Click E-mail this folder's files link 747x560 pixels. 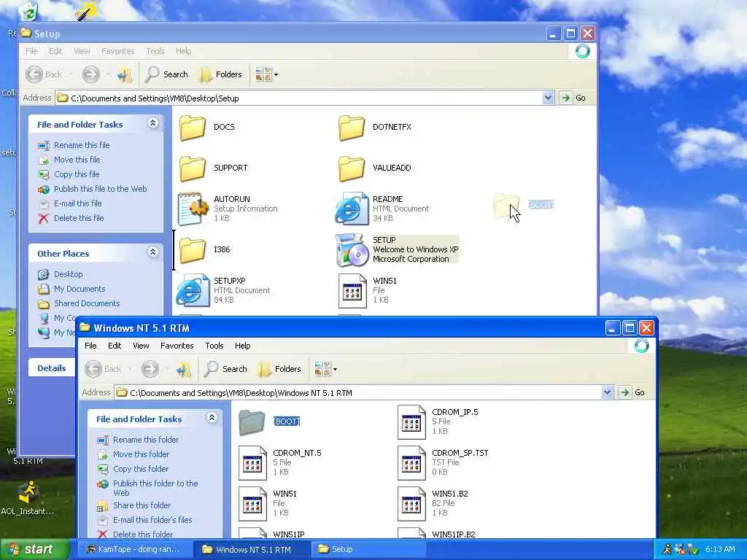pyautogui.click(x=152, y=520)
